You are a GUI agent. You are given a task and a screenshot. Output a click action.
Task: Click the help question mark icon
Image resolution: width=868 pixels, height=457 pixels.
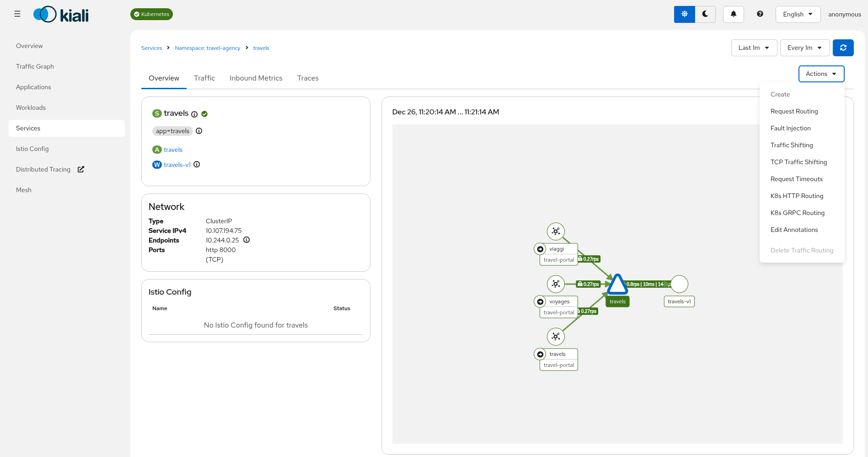[760, 14]
